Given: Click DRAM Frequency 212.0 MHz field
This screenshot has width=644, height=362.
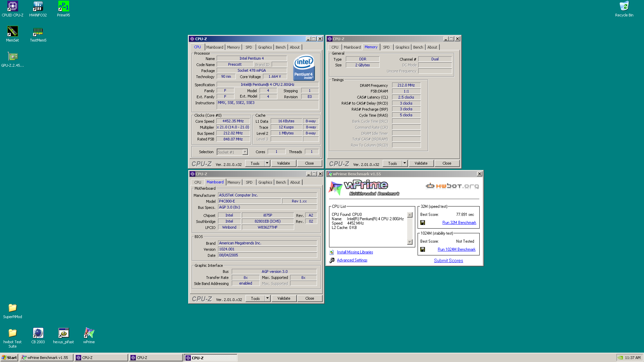Looking at the screenshot, I should coord(406,85).
